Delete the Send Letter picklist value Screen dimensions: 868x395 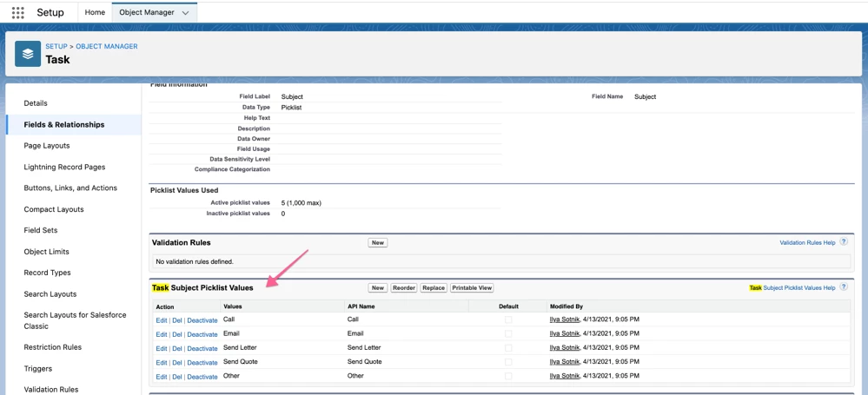[177, 348]
